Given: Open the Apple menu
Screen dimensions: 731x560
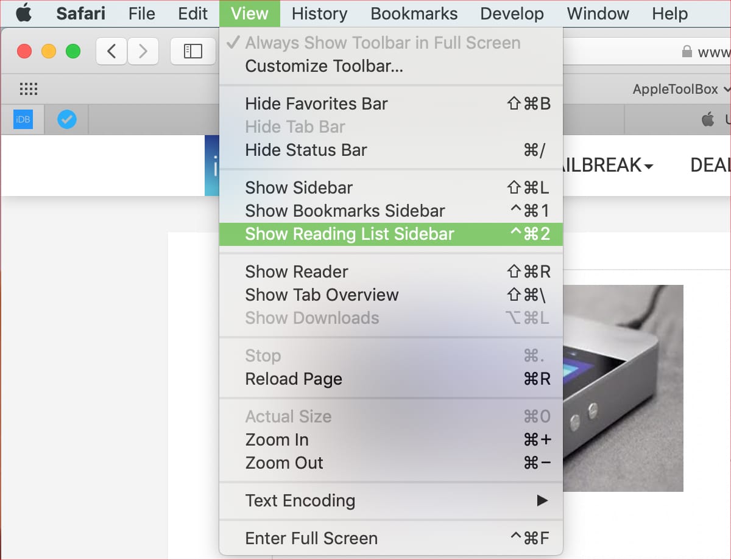Looking at the screenshot, I should pos(24,13).
